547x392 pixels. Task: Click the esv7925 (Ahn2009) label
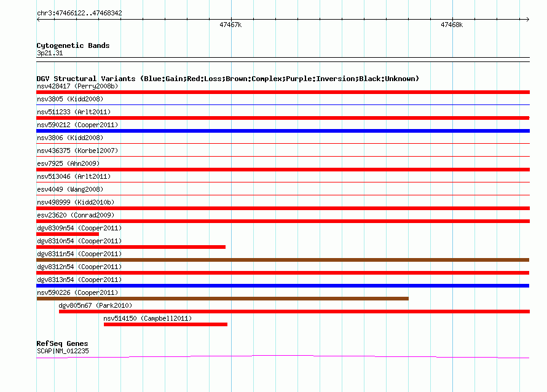point(68,163)
